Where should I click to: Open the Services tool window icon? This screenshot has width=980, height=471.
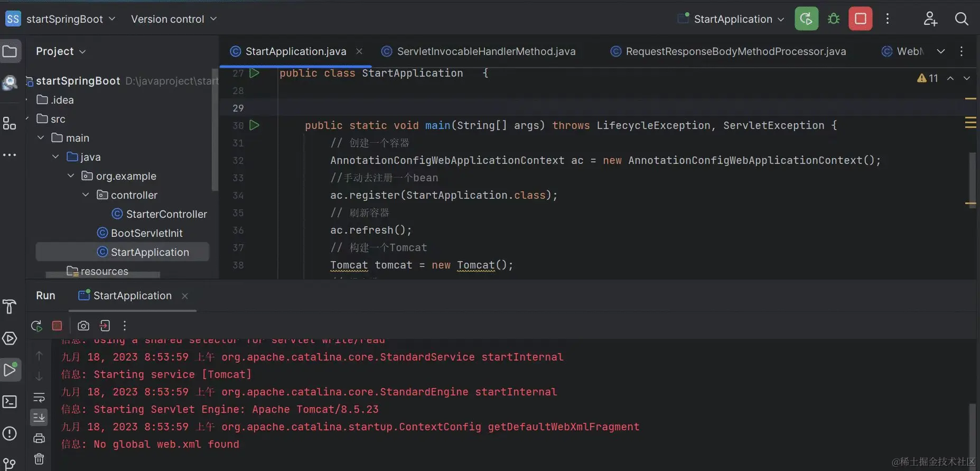point(10,338)
